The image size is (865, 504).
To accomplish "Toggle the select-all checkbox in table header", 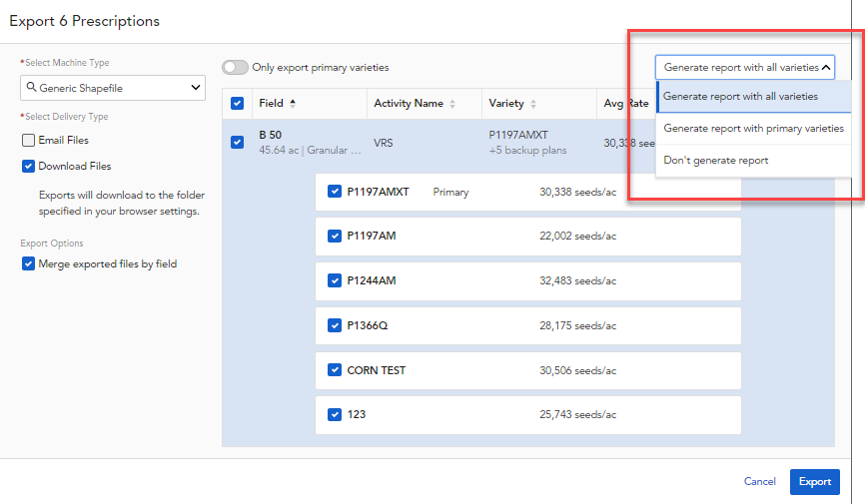I will tap(237, 103).
